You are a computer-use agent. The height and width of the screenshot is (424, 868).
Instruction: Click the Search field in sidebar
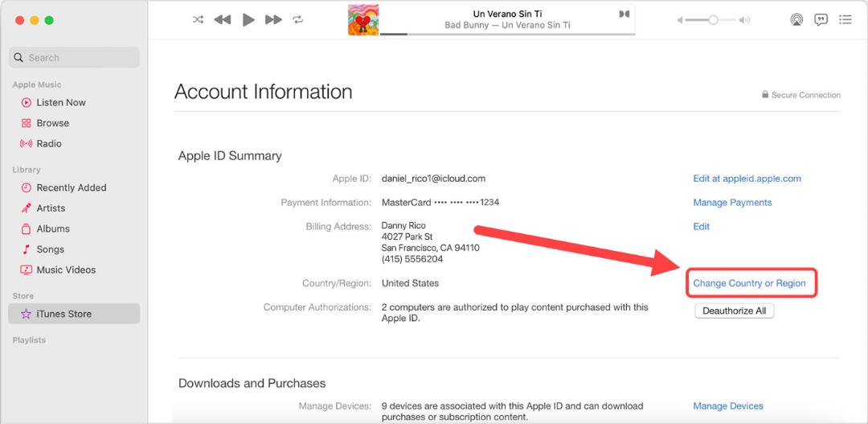[74, 58]
